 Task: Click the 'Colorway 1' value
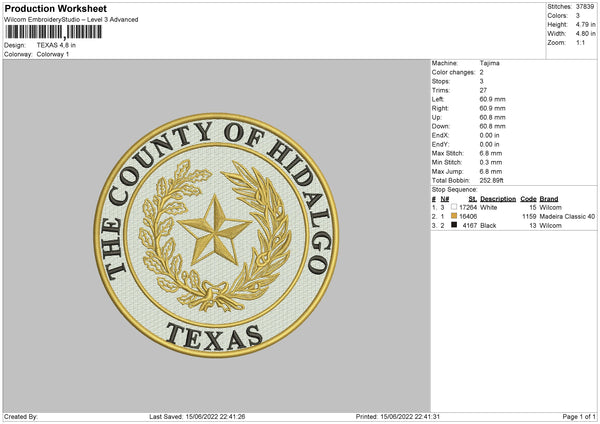pos(53,54)
